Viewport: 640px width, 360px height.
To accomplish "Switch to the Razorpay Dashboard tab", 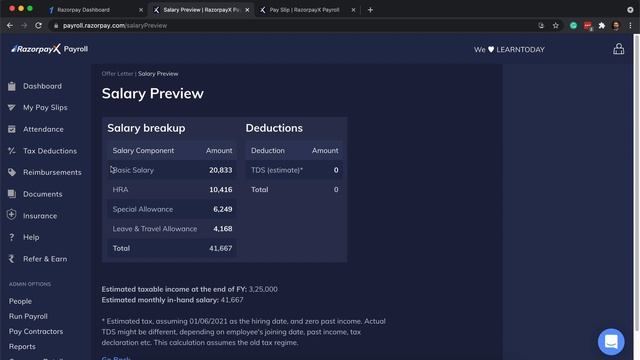I will point(95,10).
